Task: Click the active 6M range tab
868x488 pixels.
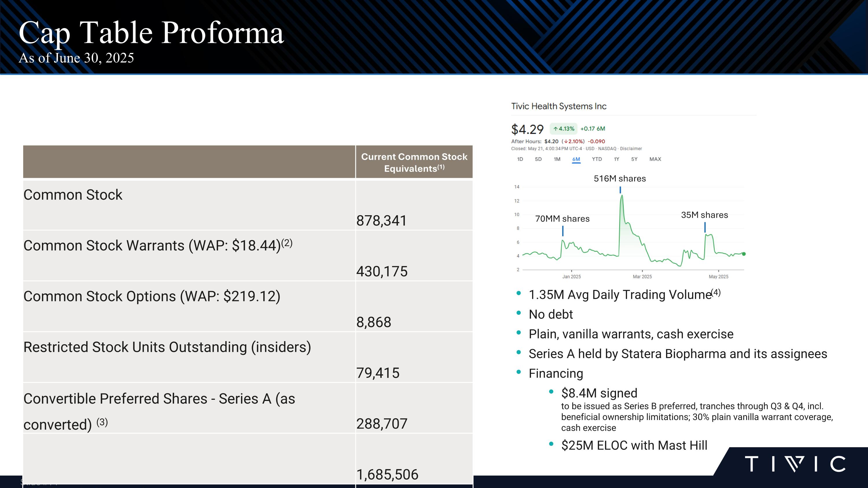Action: [576, 159]
